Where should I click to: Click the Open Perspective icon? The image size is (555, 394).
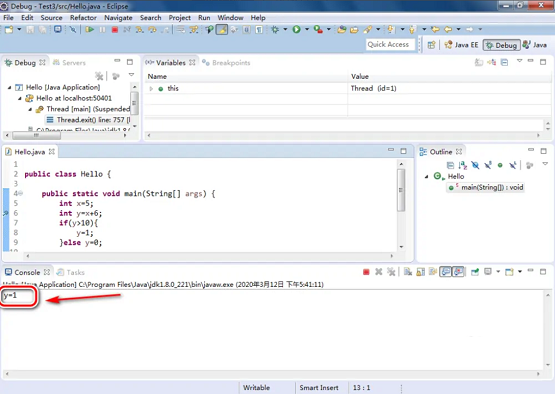pyautogui.click(x=431, y=45)
